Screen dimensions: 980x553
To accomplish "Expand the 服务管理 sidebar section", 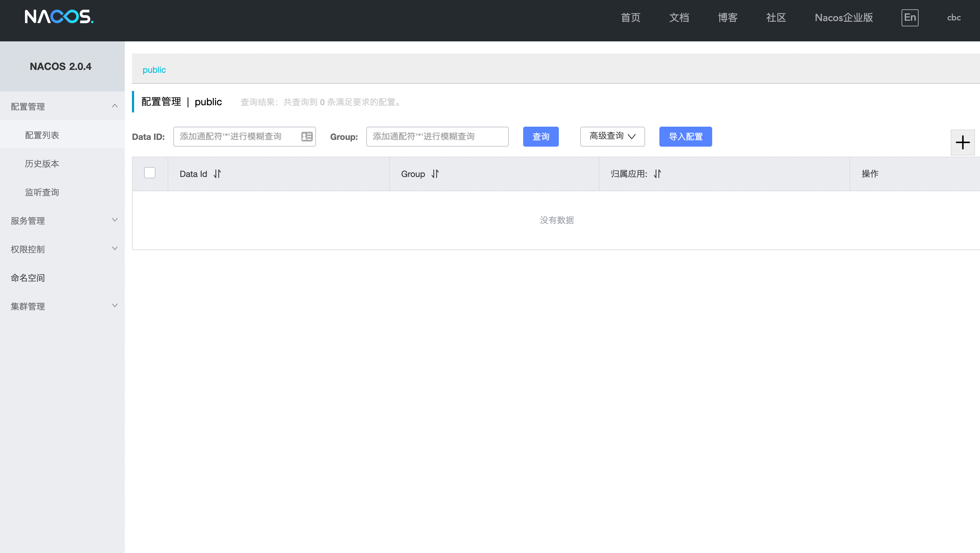I will tap(114, 220).
